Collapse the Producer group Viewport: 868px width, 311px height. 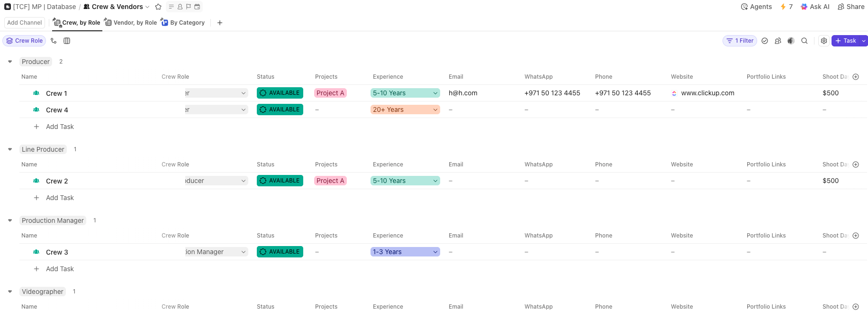10,62
